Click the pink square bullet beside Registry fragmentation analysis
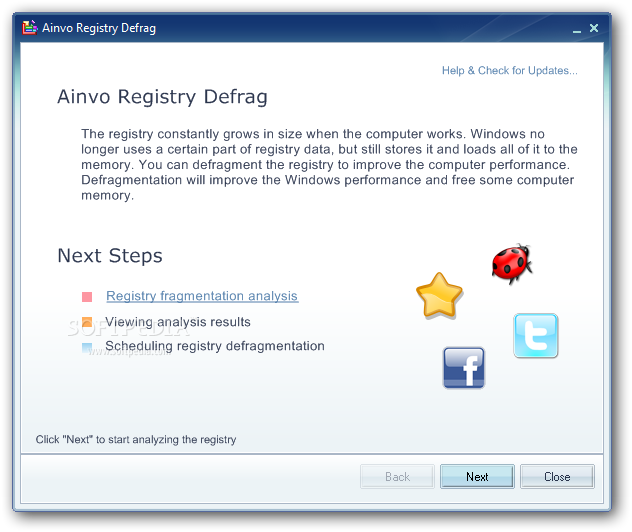 (x=87, y=297)
